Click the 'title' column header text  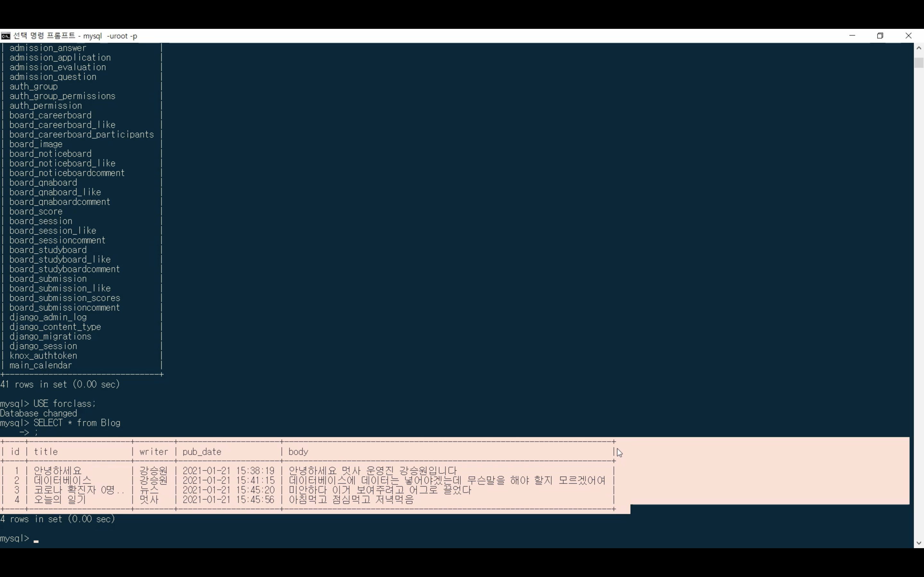(x=46, y=452)
